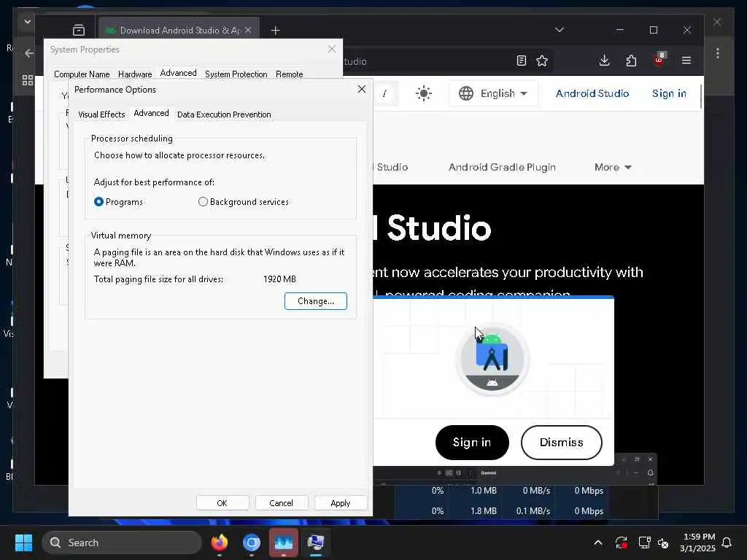Click the search slash shortcut field
The image size is (747, 560).
(x=384, y=93)
